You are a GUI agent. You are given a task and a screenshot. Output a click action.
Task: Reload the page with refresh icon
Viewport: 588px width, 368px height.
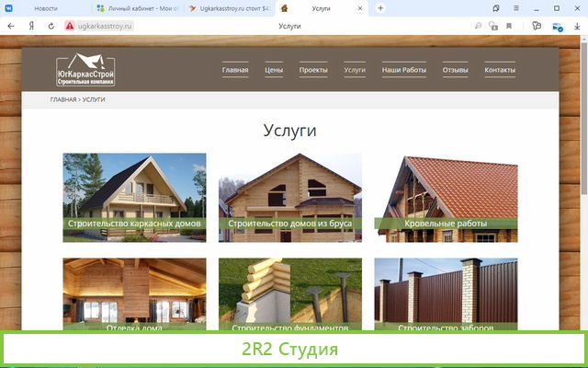(51, 27)
